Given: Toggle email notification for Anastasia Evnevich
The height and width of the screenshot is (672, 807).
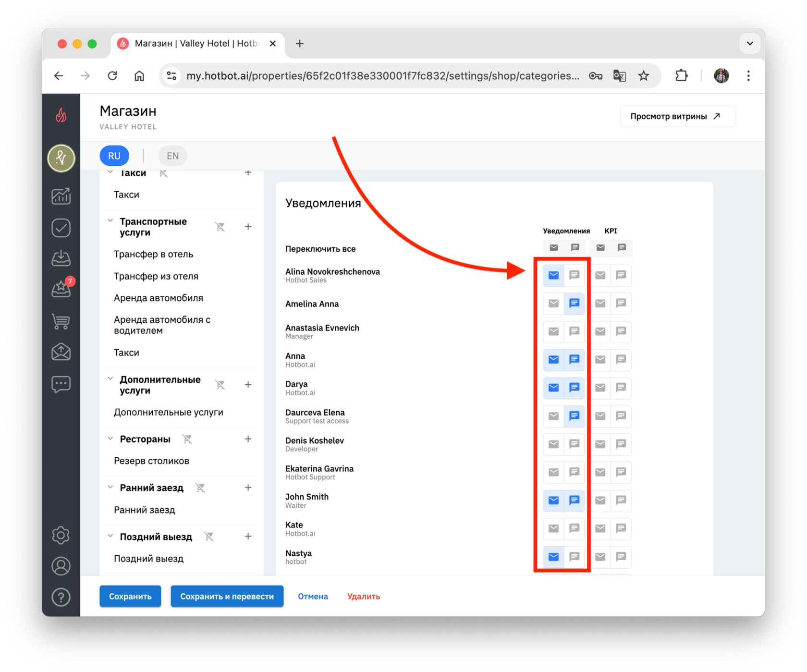Looking at the screenshot, I should (554, 331).
